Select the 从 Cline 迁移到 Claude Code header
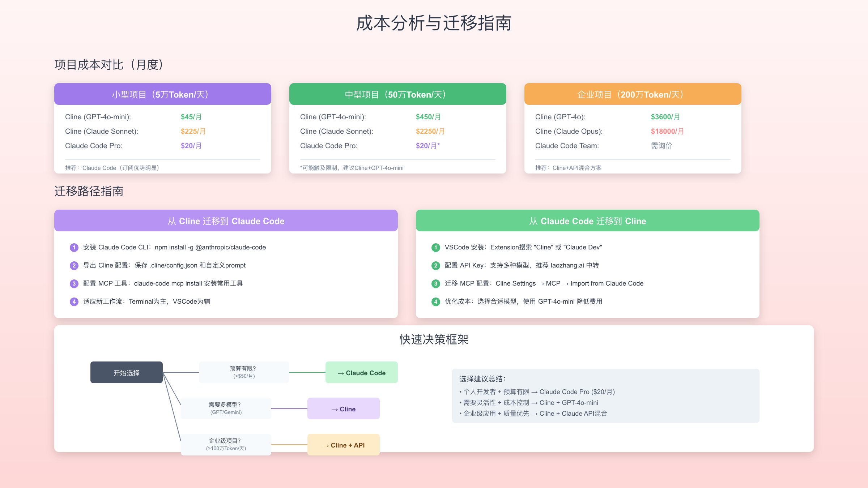 [x=226, y=221]
